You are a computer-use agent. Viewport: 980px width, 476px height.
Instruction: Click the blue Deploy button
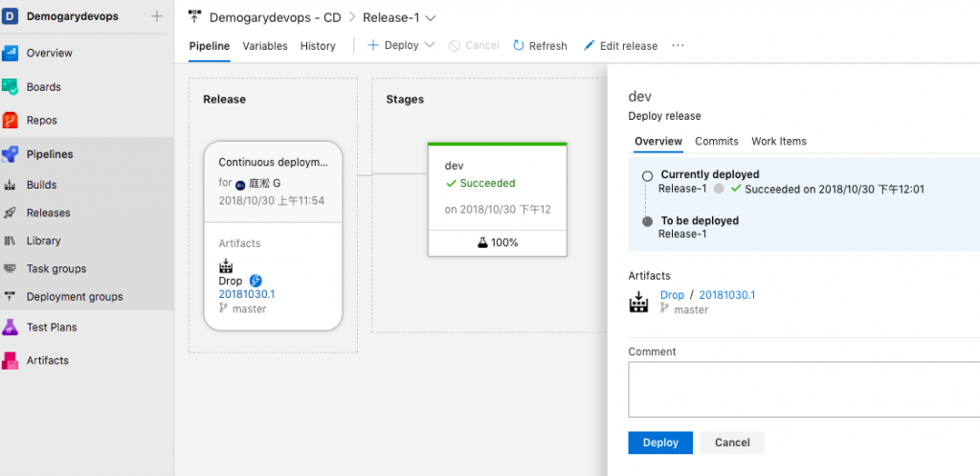point(660,442)
